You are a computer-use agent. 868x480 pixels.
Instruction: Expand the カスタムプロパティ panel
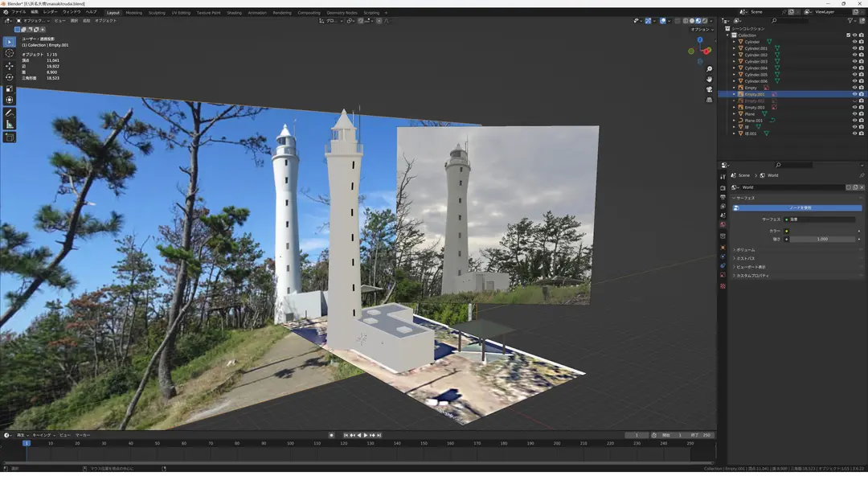click(752, 276)
